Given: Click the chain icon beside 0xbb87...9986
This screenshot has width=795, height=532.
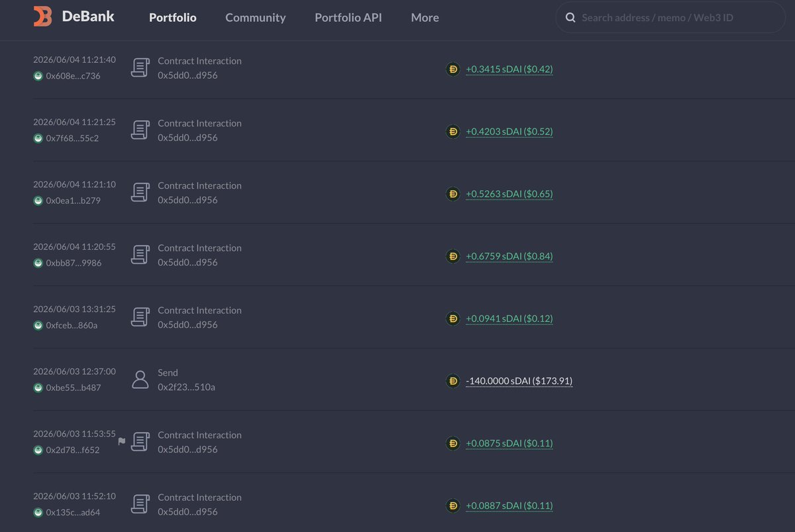Looking at the screenshot, I should point(38,263).
